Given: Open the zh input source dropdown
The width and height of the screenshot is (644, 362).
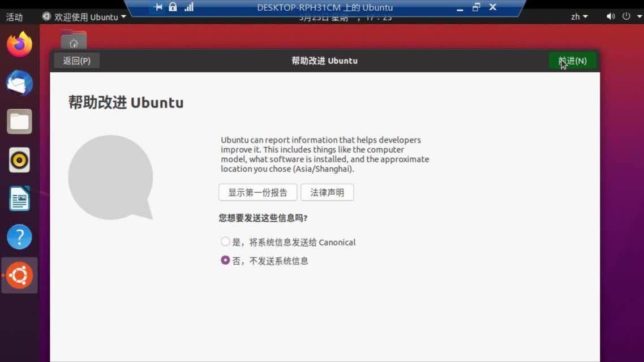Looking at the screenshot, I should click(578, 16).
